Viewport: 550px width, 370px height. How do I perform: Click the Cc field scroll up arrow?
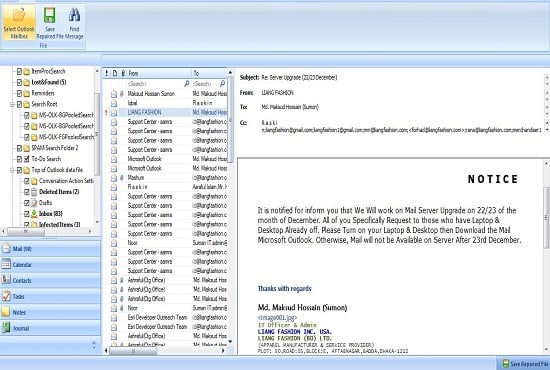tap(547, 122)
